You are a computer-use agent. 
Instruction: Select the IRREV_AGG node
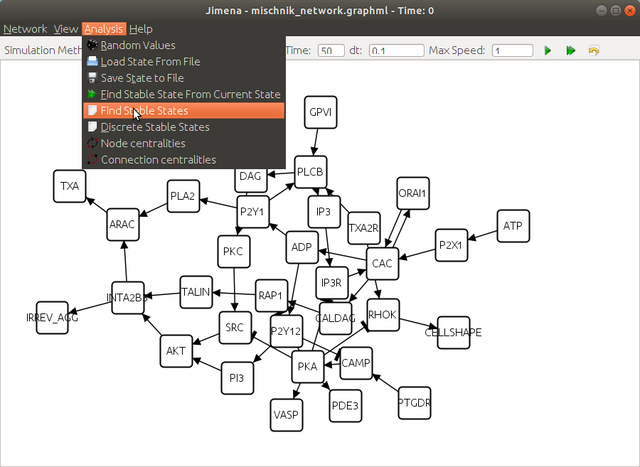52,318
